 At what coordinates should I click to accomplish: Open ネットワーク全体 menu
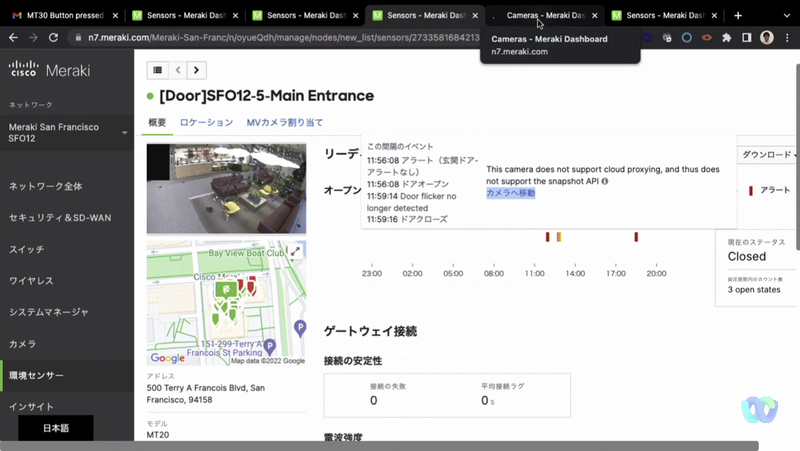[x=45, y=186]
